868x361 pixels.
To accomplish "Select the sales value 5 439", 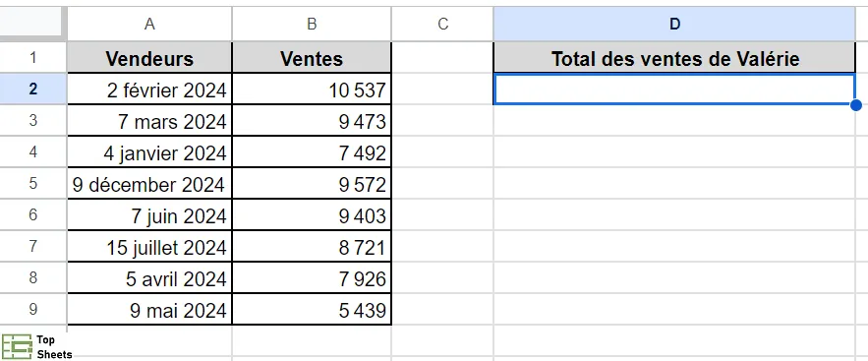I will (312, 310).
